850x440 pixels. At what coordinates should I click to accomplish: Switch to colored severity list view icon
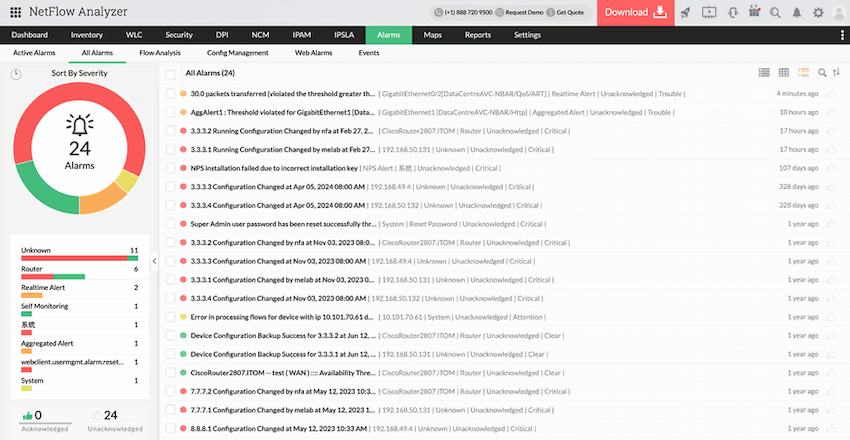pyautogui.click(x=803, y=73)
